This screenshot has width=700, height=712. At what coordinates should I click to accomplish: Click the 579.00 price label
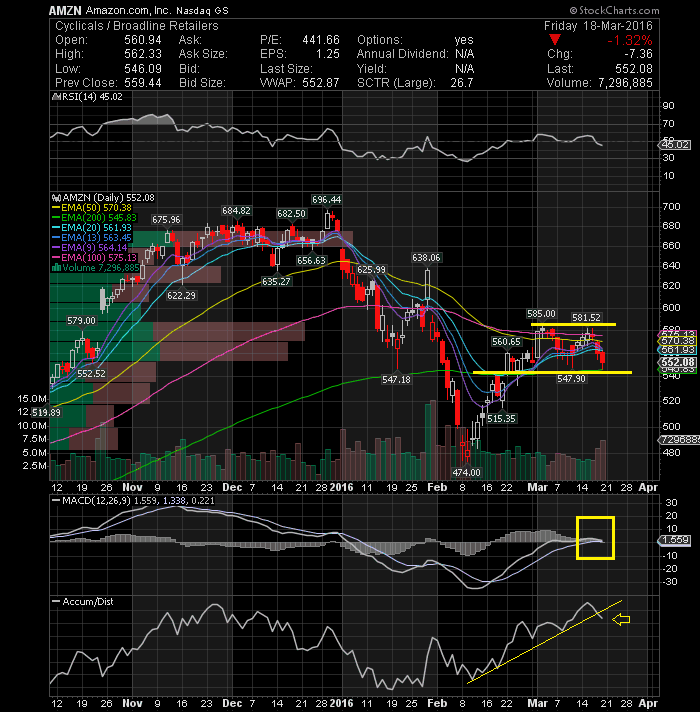[82, 321]
